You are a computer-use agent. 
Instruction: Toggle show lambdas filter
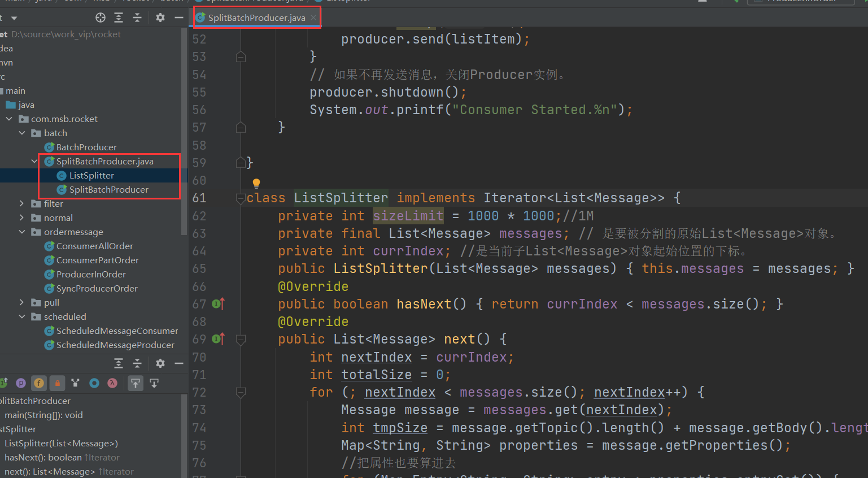(112, 383)
